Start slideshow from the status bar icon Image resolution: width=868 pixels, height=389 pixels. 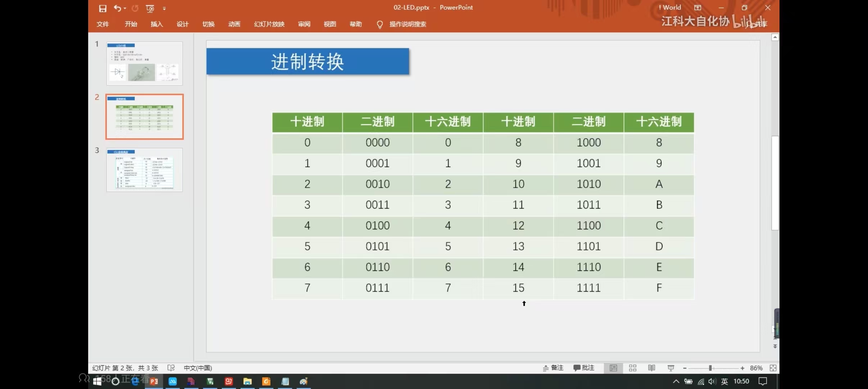[671, 368]
